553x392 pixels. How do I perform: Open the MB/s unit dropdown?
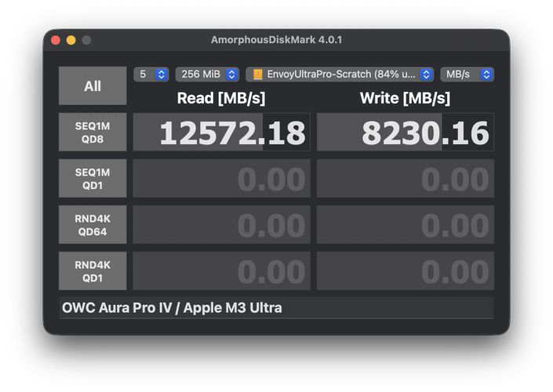tap(467, 74)
